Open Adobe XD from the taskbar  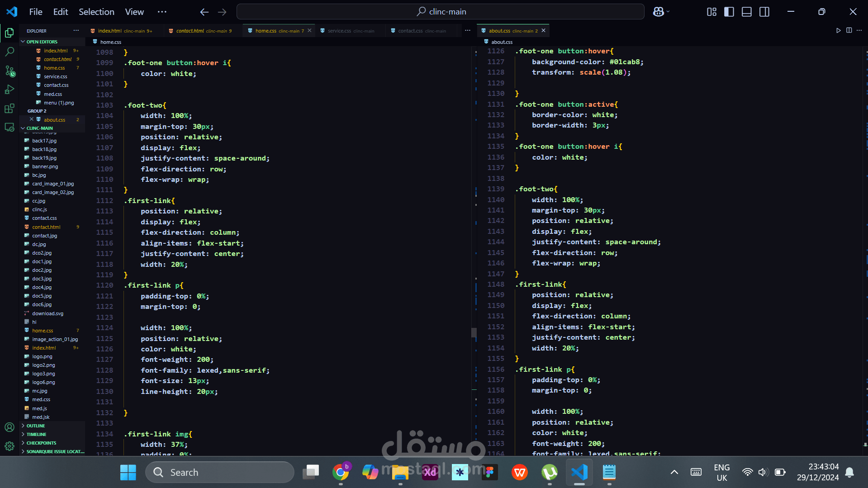point(430,472)
